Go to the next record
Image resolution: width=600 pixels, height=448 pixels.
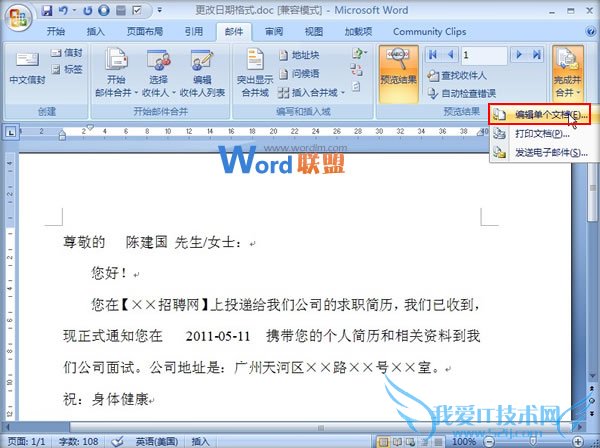(519, 55)
